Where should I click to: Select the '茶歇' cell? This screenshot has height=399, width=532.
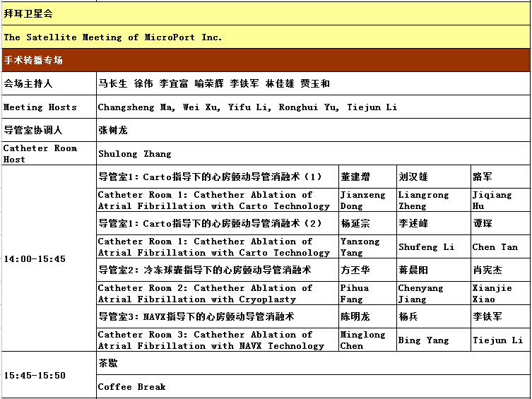click(313, 363)
